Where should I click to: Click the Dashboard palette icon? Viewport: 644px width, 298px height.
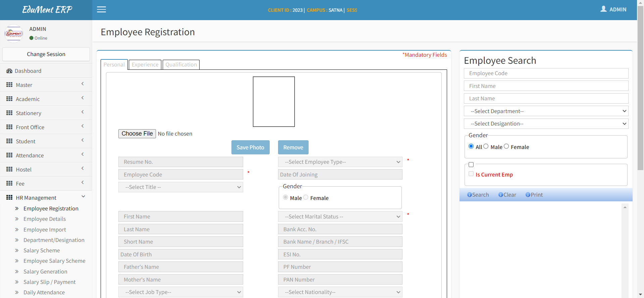tap(9, 71)
